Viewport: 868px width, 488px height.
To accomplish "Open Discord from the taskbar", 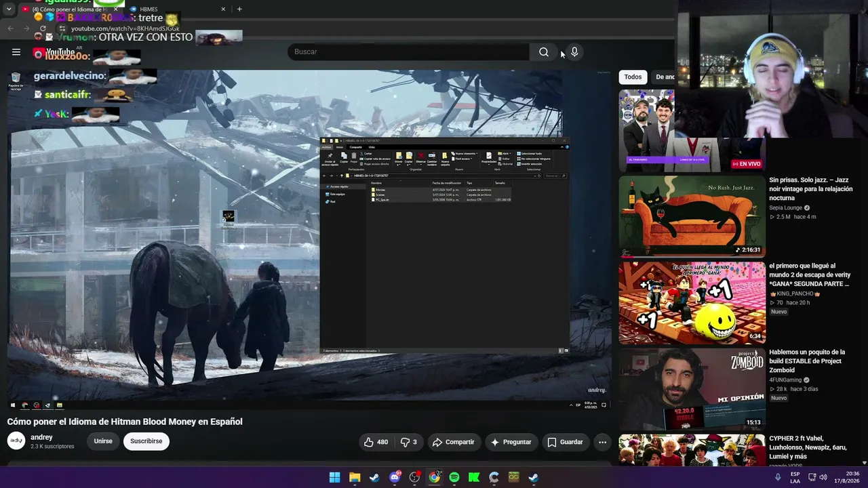I will click(395, 477).
